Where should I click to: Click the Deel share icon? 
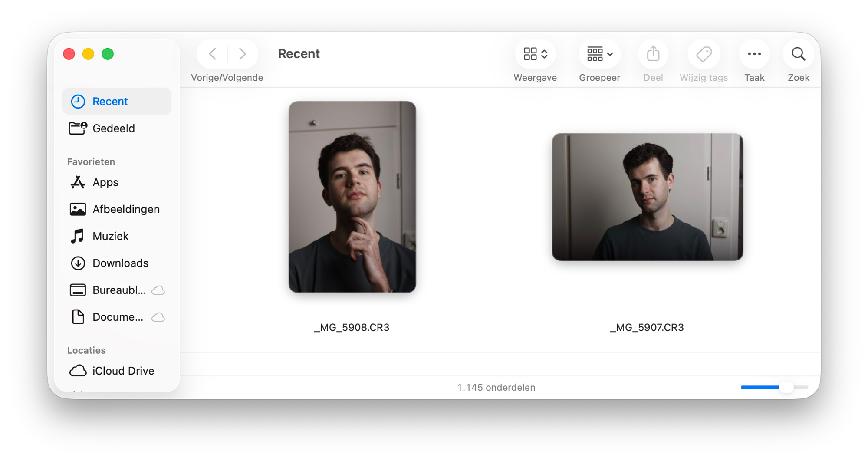click(653, 54)
